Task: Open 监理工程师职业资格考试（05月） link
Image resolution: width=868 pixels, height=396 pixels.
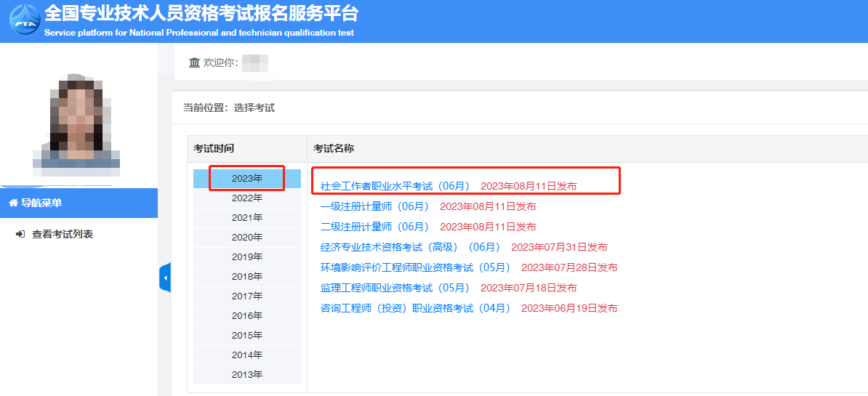Action: point(395,288)
